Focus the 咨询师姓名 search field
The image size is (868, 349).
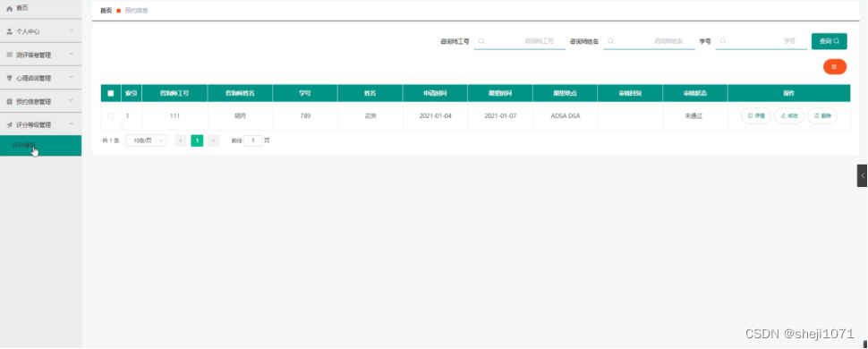click(649, 41)
